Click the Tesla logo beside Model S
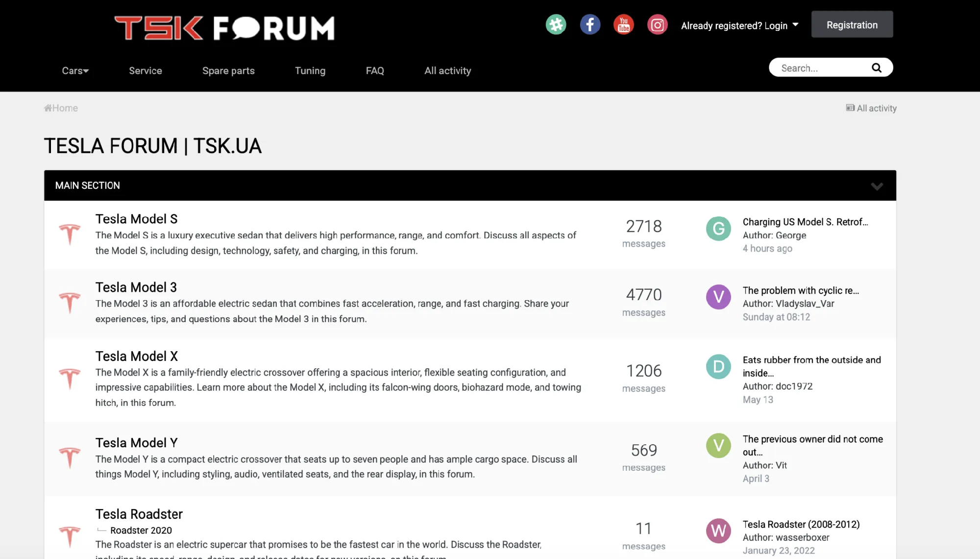The height and width of the screenshot is (559, 980). [x=70, y=234]
